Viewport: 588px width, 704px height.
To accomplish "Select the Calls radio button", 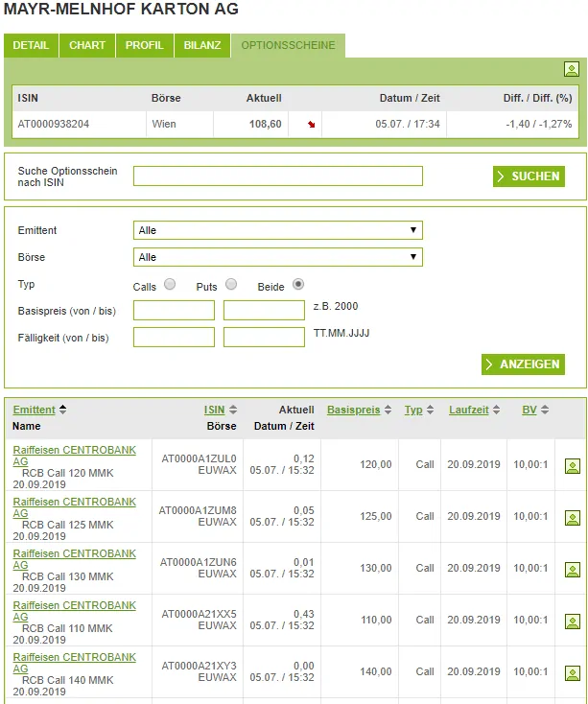I will pyautogui.click(x=170, y=284).
